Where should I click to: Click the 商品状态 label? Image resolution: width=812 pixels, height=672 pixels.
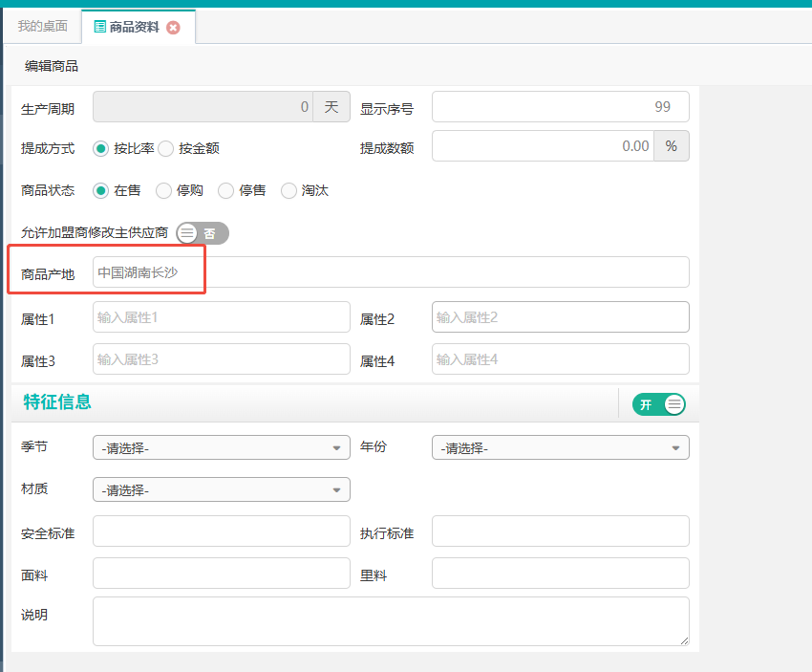(x=48, y=190)
